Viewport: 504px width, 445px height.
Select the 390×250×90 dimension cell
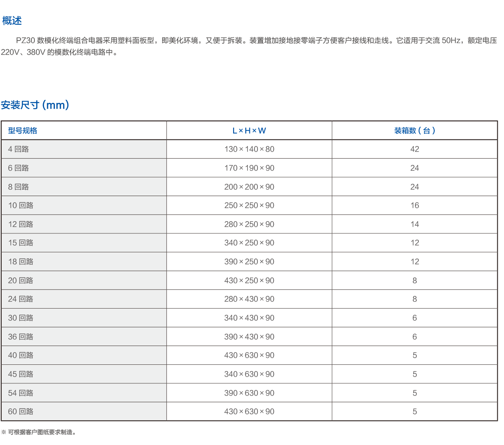point(249,262)
